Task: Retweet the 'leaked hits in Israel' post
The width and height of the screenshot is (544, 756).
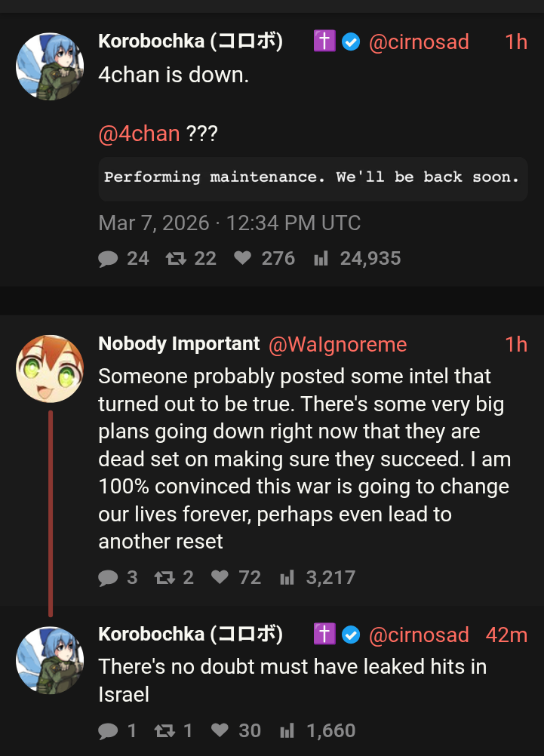Action: click(x=164, y=730)
